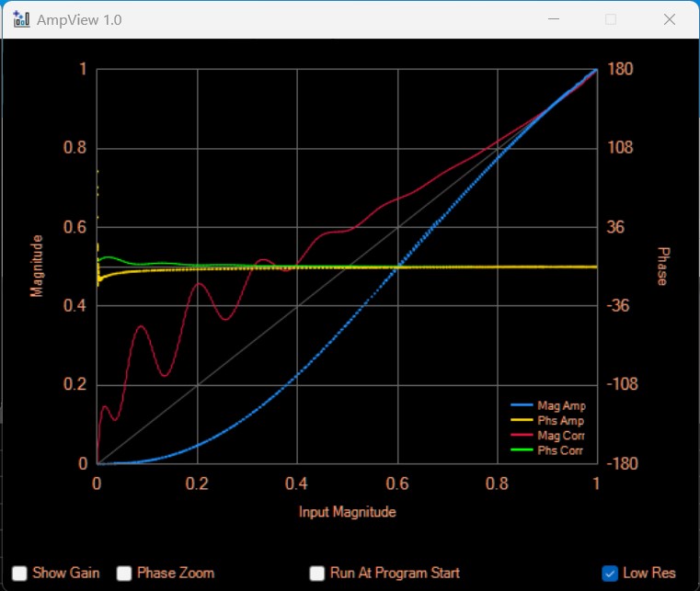Minimize the AmpView window
Screen dimensions: 700x591
click(554, 19)
